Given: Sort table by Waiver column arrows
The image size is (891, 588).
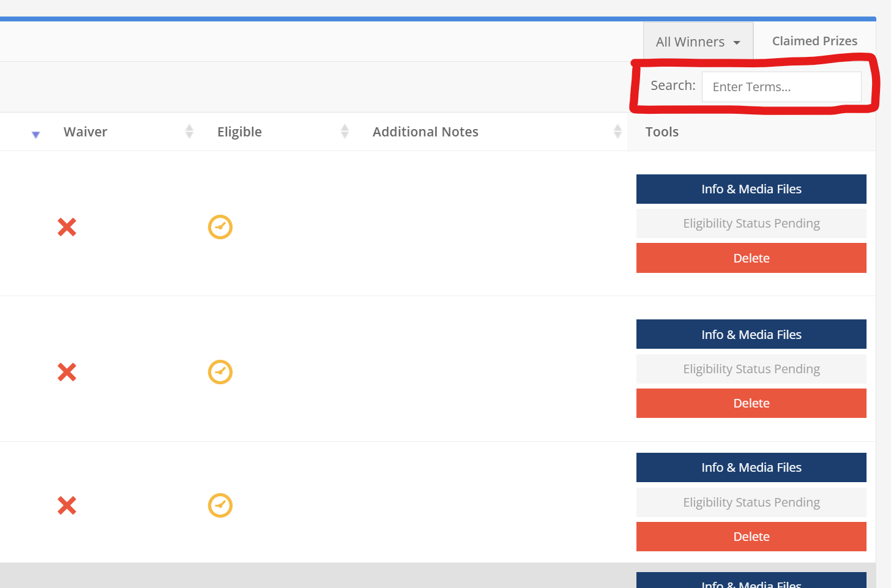Looking at the screenshot, I should point(189,132).
